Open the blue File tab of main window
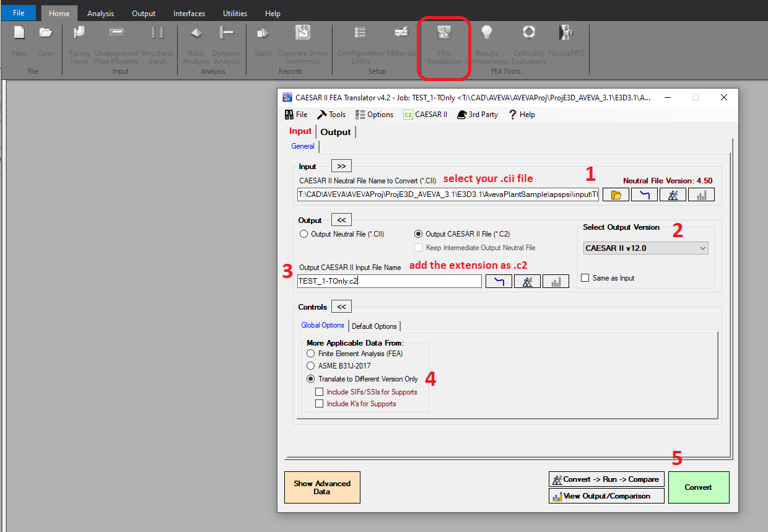768x532 pixels. coord(19,12)
